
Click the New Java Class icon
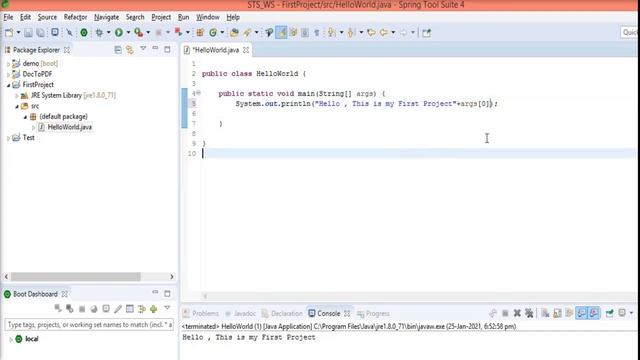pos(213,33)
